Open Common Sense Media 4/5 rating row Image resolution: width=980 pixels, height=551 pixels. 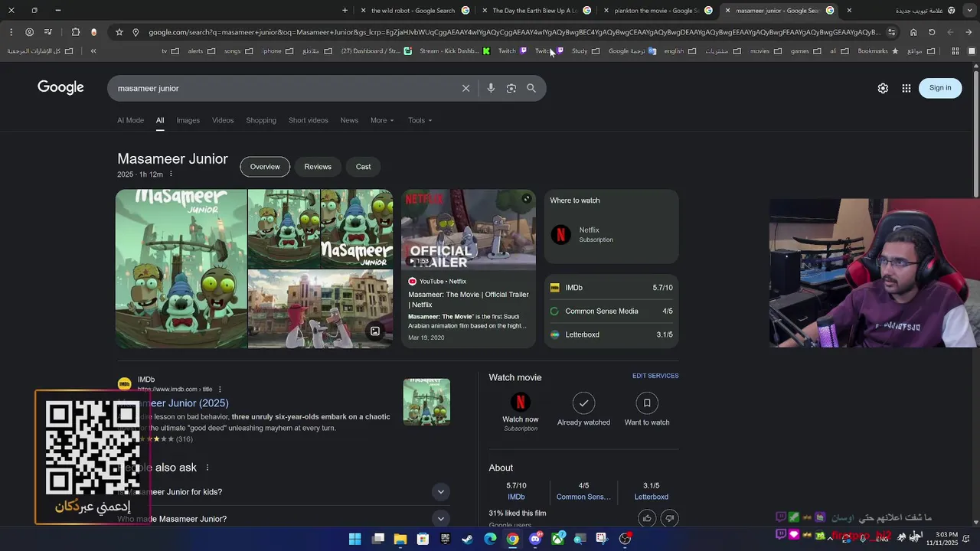611,311
